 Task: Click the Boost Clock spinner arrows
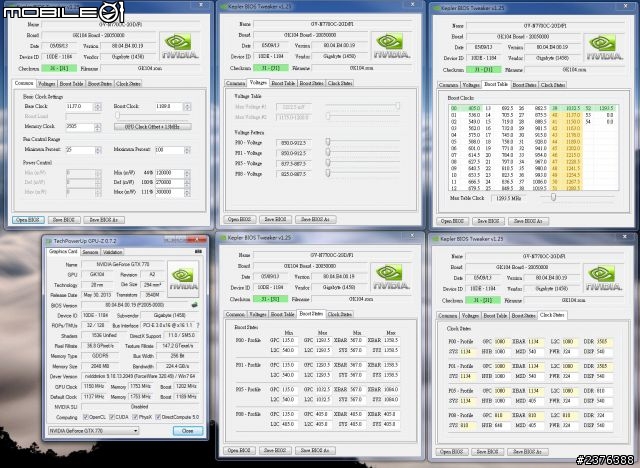coord(187,107)
